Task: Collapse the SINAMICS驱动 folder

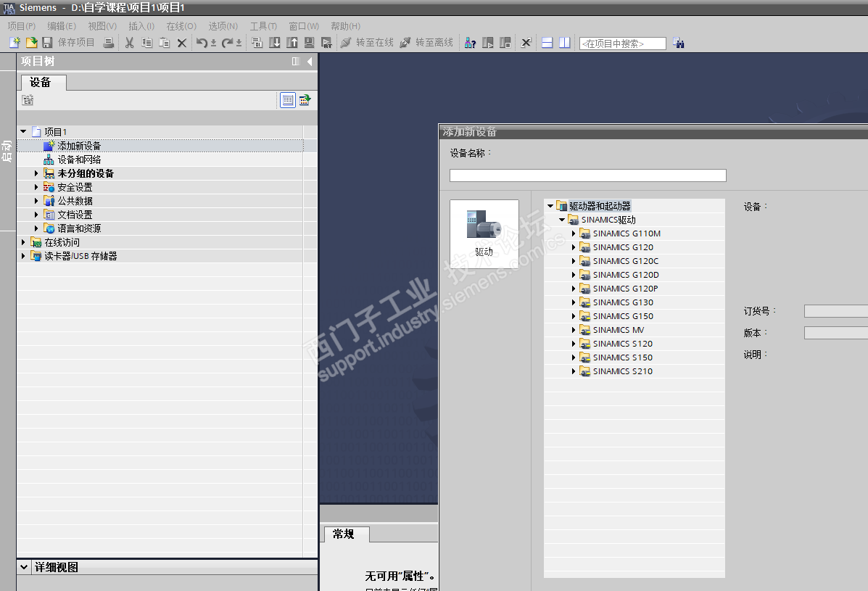Action: coord(562,220)
